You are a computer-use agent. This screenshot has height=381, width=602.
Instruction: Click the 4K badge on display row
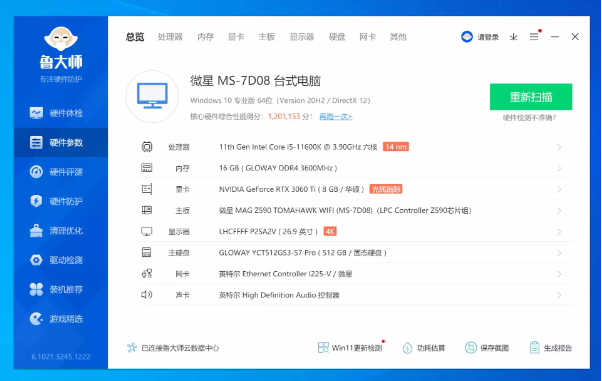(330, 231)
